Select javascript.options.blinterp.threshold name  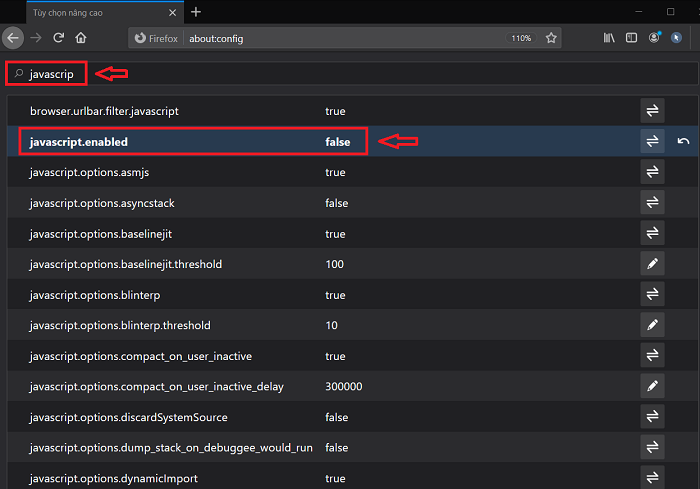click(120, 326)
